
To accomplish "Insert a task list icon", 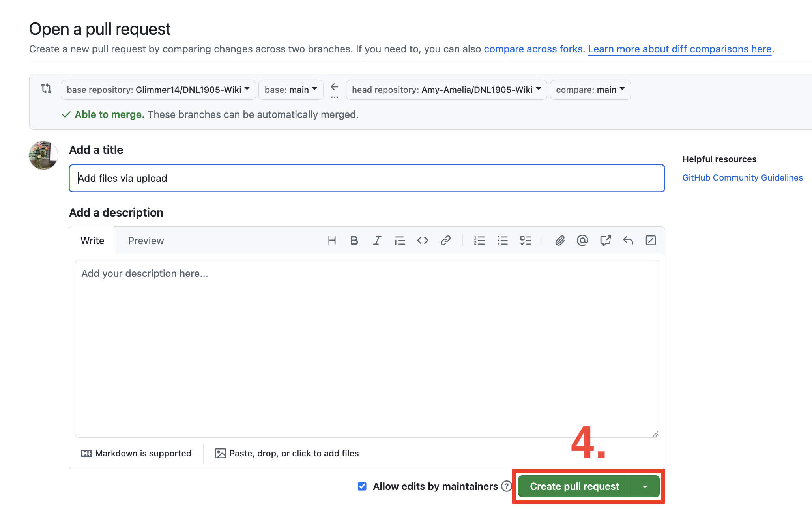I will pos(526,241).
